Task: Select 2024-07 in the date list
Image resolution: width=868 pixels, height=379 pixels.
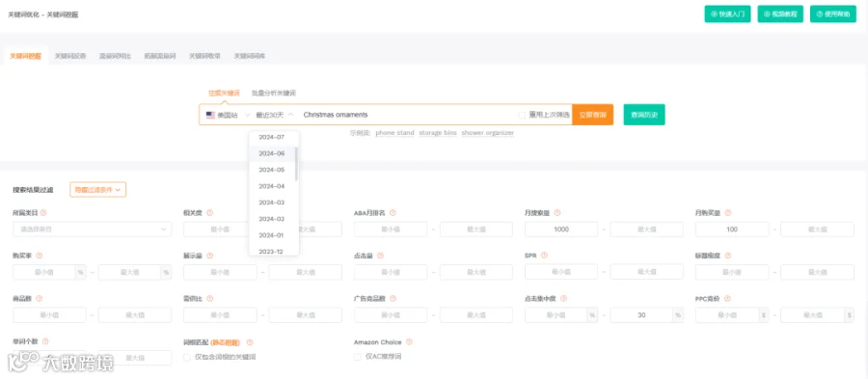Action: click(272, 137)
